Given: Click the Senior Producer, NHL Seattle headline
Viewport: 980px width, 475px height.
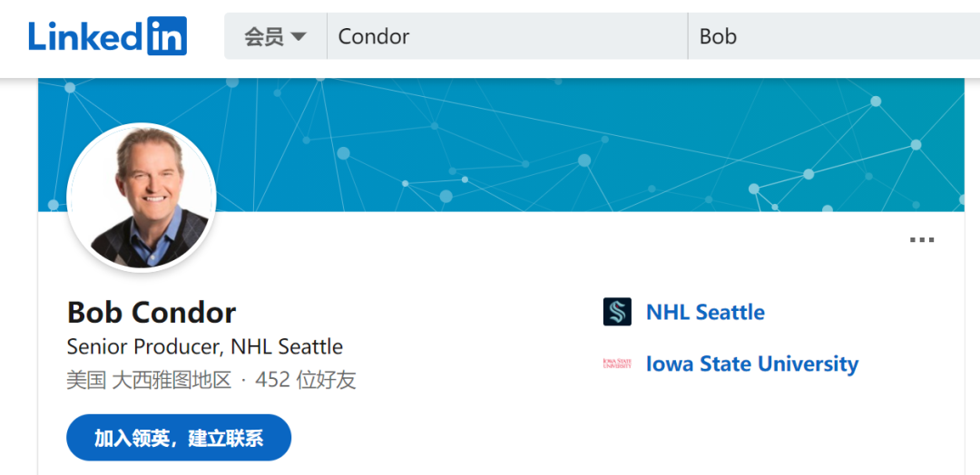Looking at the screenshot, I should (205, 346).
